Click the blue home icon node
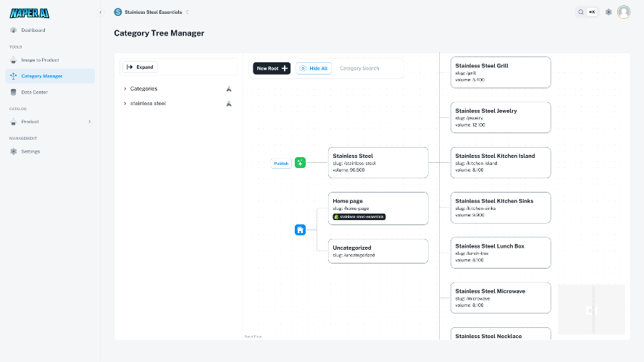The width and height of the screenshot is (644, 362). coord(300,230)
